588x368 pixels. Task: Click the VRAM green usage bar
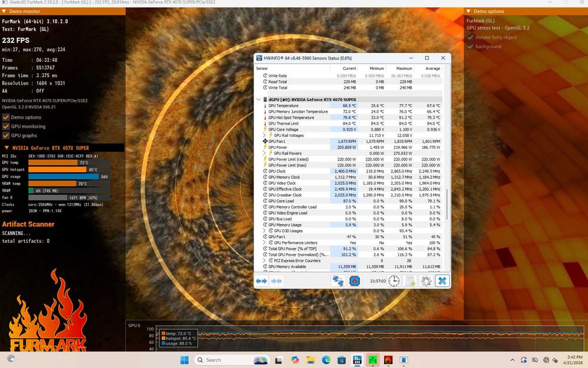pyautogui.click(x=31, y=190)
